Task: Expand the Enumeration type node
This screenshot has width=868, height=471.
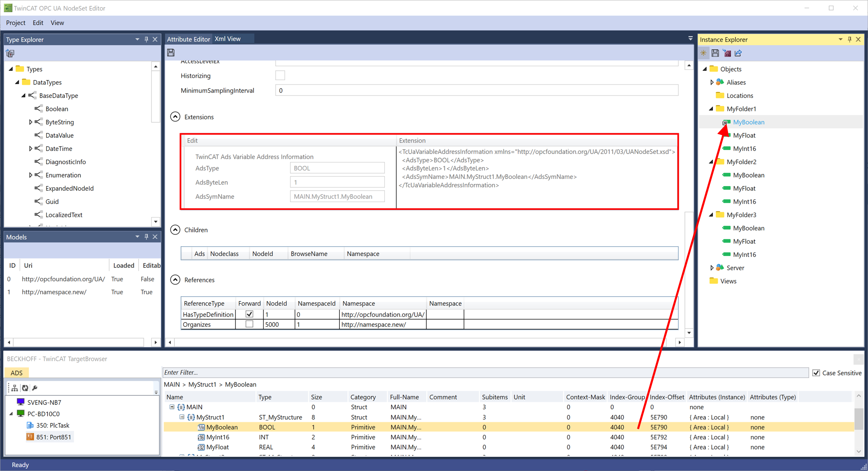Action: pos(30,175)
